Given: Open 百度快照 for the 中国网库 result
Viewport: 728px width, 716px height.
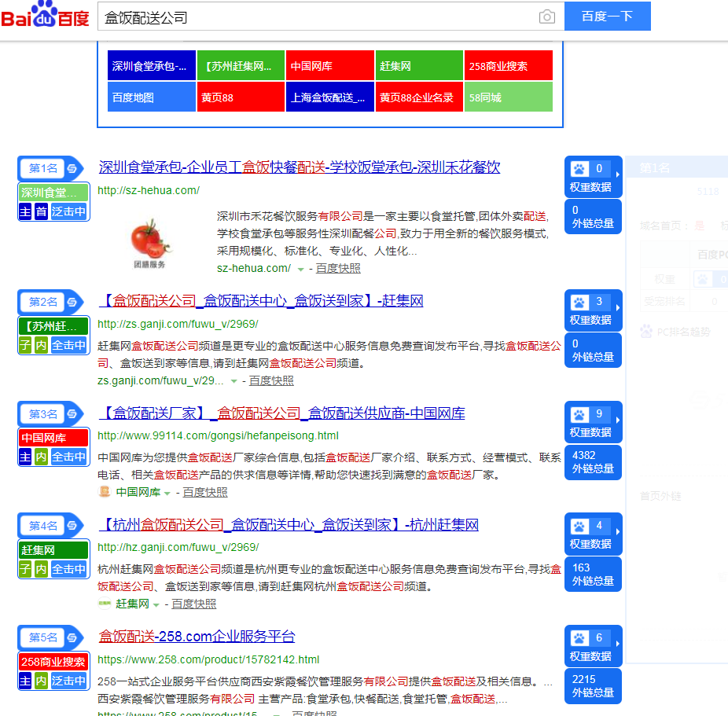Looking at the screenshot, I should pos(205,492).
